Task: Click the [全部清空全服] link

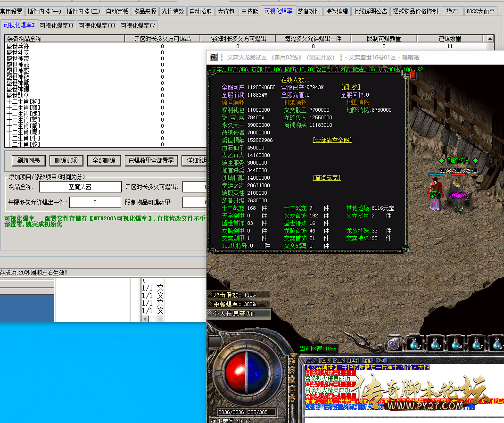Action: point(332,140)
